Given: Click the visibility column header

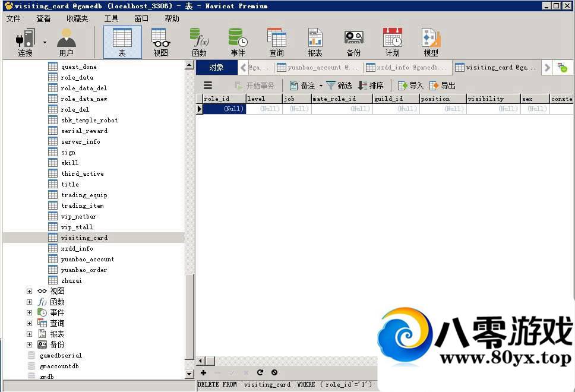Looking at the screenshot, I should click(x=493, y=99).
